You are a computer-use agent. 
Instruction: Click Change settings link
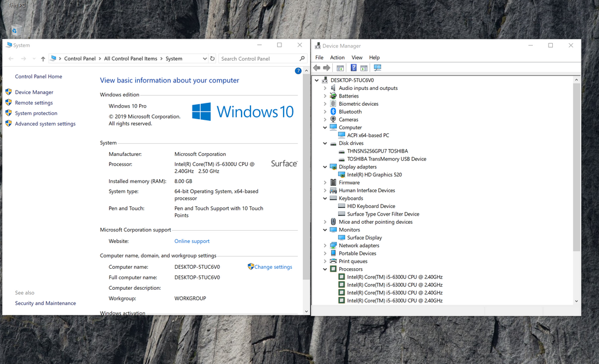[x=273, y=266]
